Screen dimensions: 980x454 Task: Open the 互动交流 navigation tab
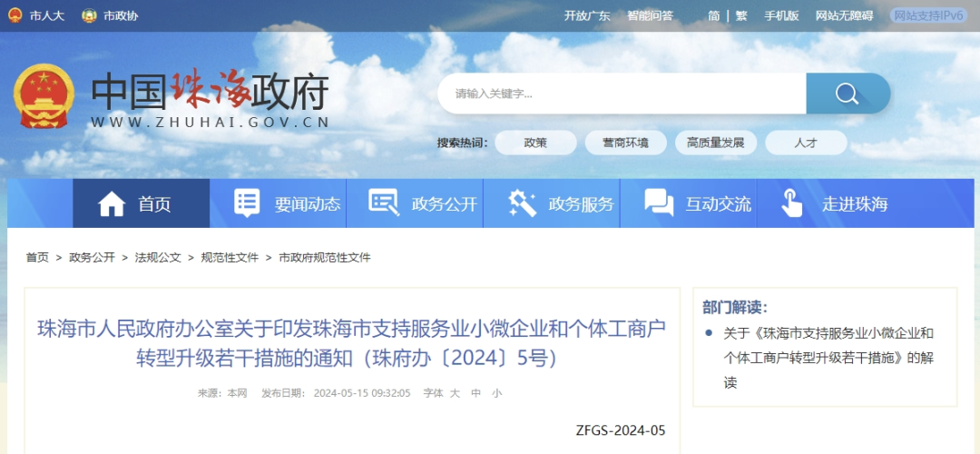[x=689, y=203]
